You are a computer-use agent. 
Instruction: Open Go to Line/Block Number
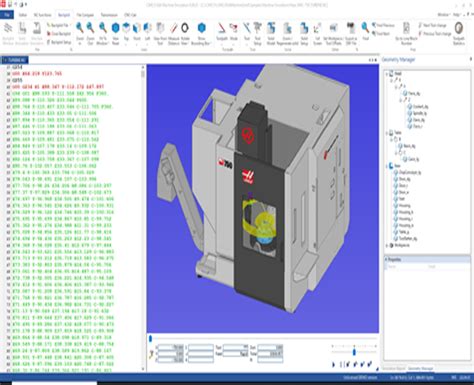pyautogui.click(x=406, y=33)
